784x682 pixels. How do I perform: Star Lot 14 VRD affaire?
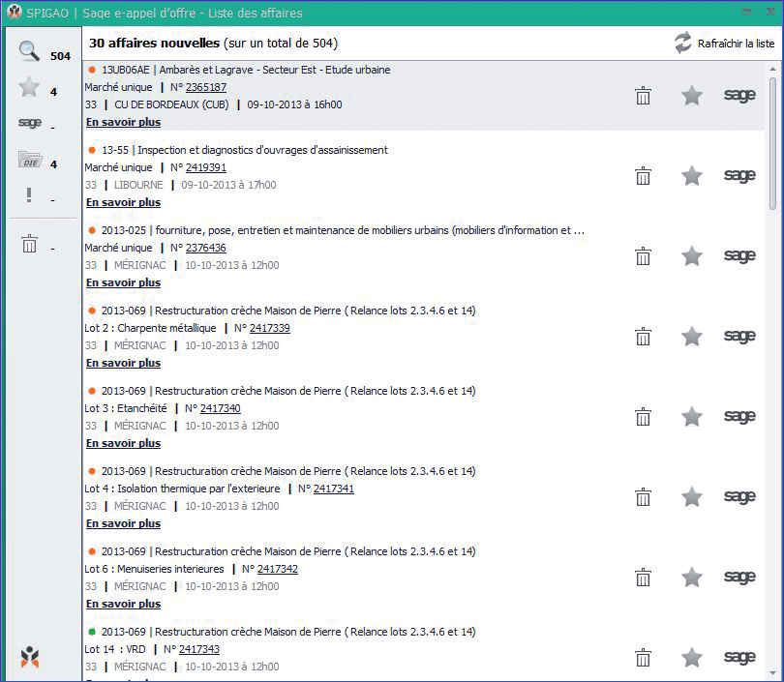tap(692, 658)
